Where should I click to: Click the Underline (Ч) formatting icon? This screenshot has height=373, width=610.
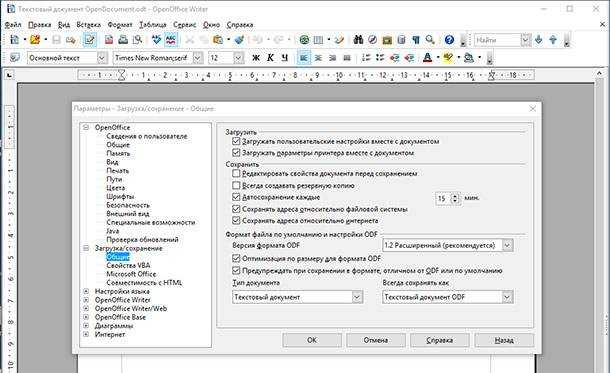pos(284,58)
